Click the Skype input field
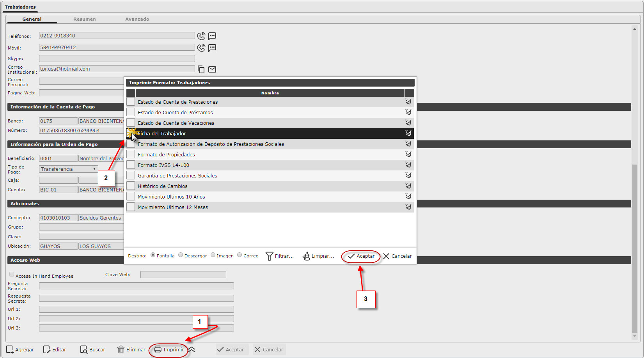Screen dimensions: 644x358 point(117,58)
